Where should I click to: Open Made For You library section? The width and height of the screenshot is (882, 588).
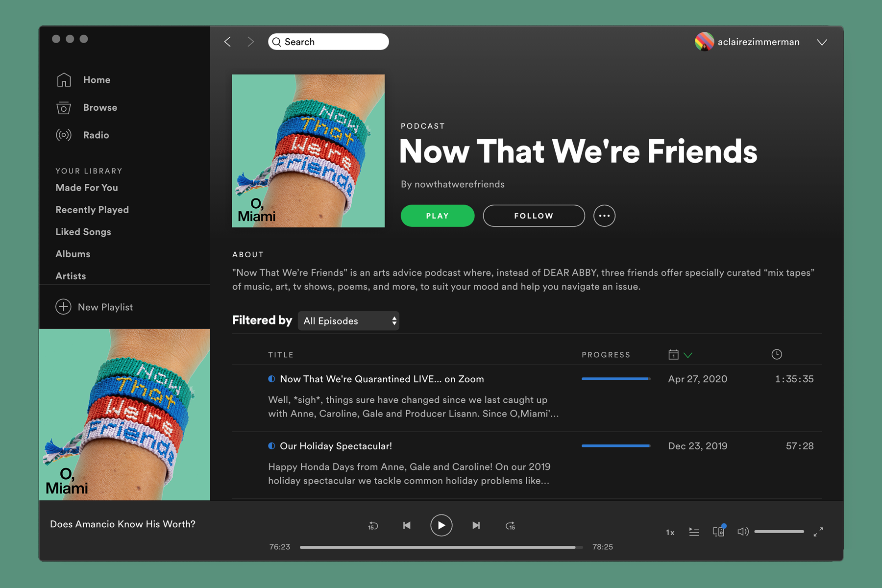[x=87, y=188]
